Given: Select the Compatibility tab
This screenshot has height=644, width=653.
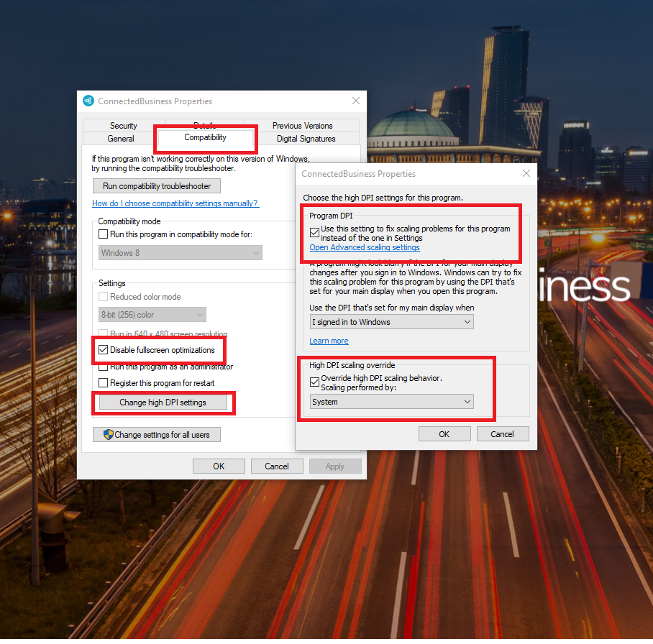Looking at the screenshot, I should point(205,137).
